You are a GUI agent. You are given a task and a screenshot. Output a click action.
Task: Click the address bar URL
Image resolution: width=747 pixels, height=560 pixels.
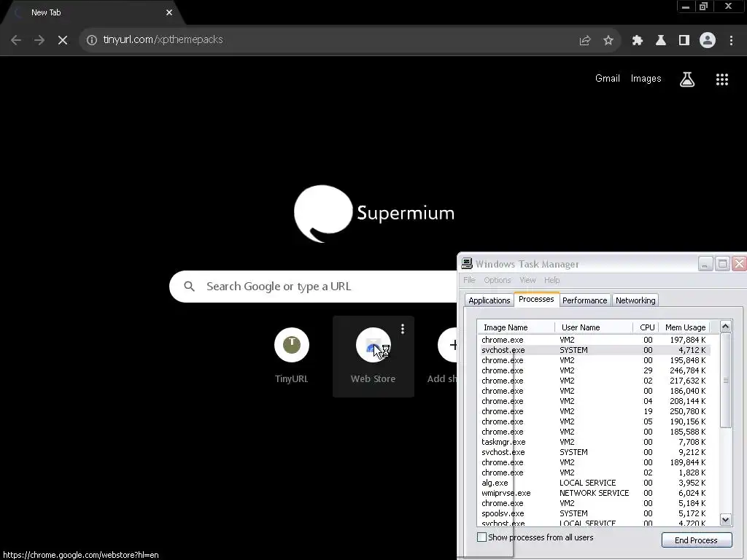(x=163, y=39)
